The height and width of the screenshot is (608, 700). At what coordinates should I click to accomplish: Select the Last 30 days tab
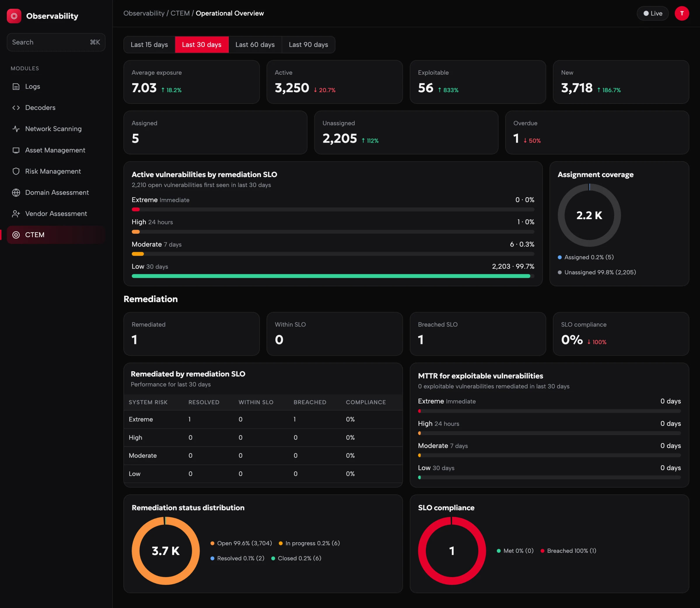tap(202, 45)
